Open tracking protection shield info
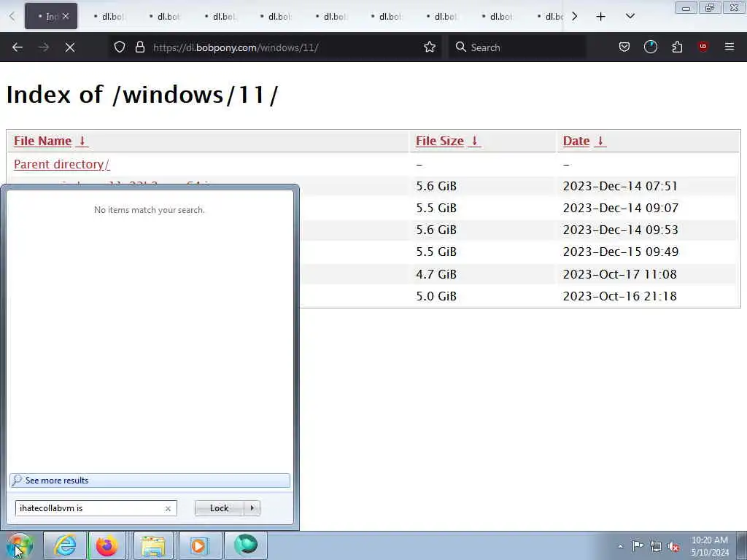The image size is (747, 560). (120, 47)
